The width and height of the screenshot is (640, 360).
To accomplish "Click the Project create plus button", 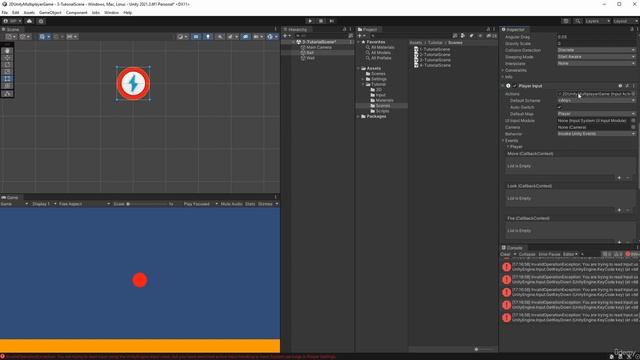I will click(361, 36).
